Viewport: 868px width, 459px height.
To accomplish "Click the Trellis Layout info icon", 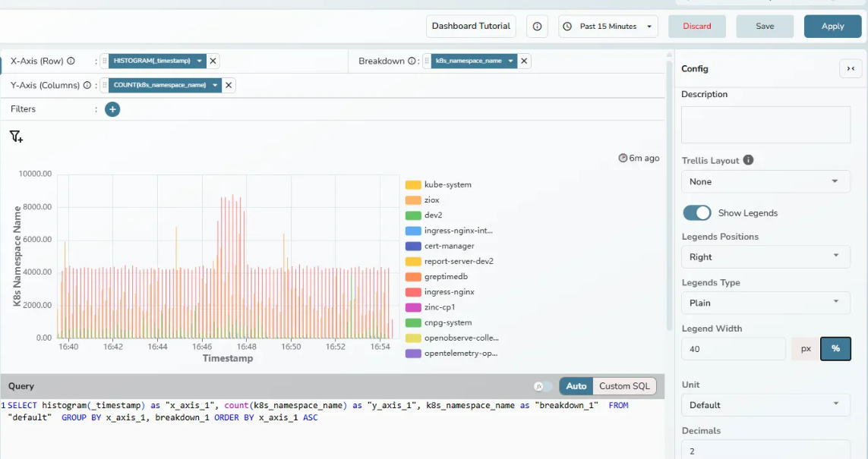I will click(x=748, y=160).
